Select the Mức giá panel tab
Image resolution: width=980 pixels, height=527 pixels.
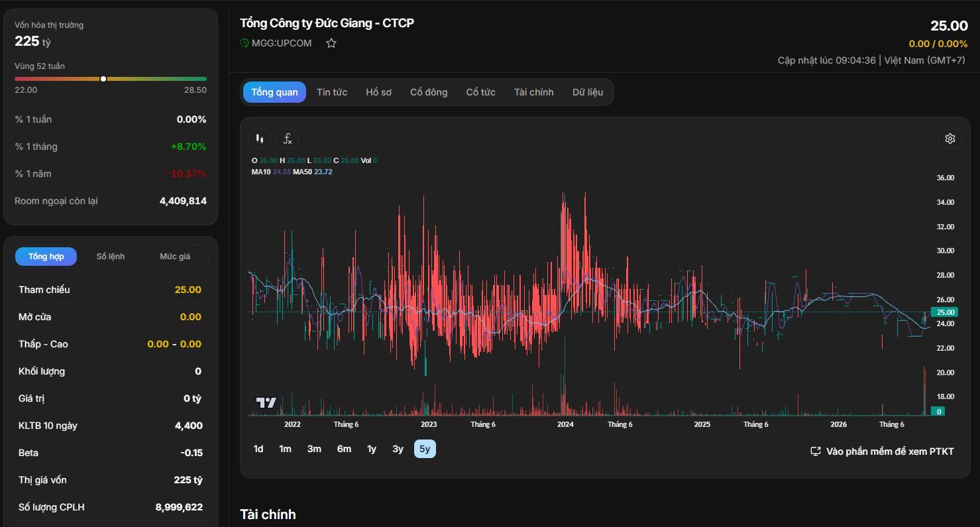click(x=175, y=257)
